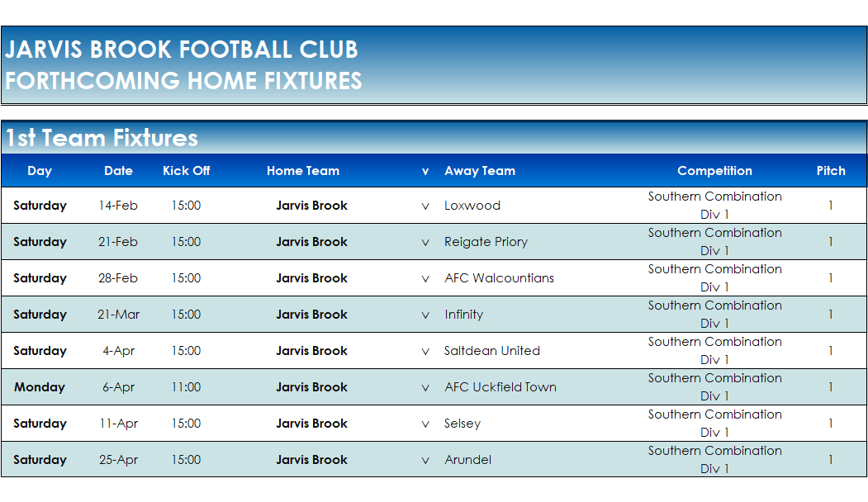Select the Saltdean United cell

tap(492, 351)
